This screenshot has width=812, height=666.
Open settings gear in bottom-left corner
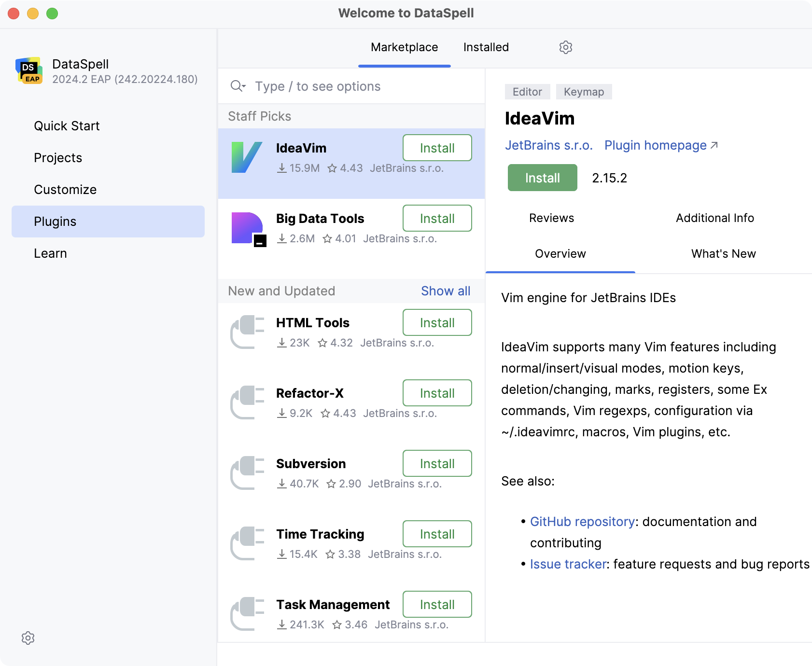[28, 638]
